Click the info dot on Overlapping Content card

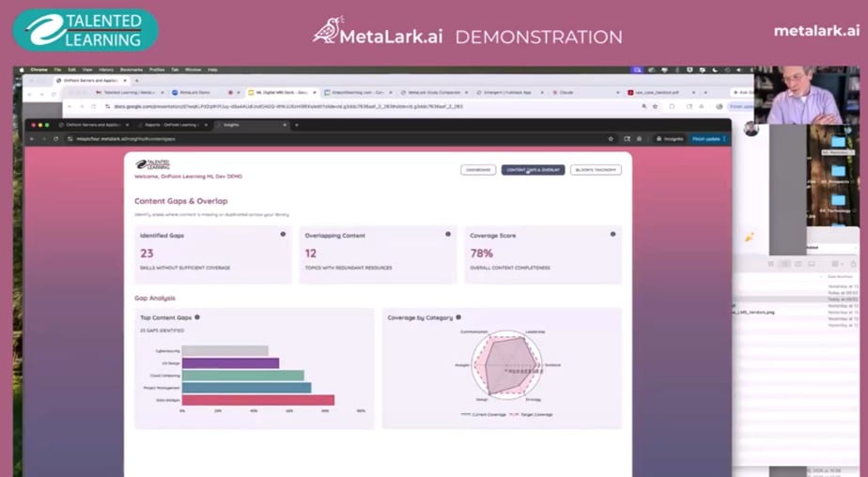[x=448, y=234]
